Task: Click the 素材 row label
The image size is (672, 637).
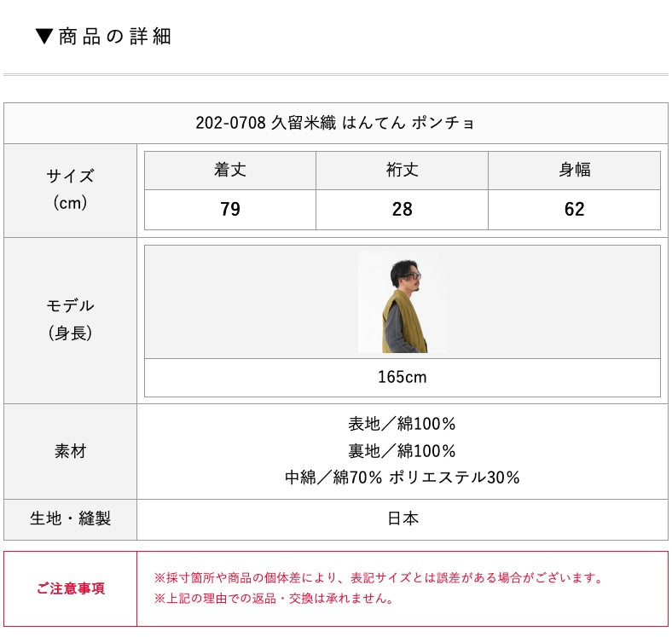Action: click(70, 451)
